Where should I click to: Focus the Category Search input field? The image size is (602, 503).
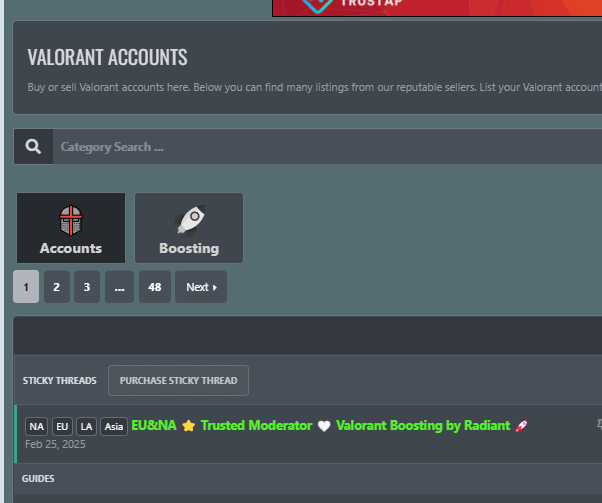click(327, 147)
